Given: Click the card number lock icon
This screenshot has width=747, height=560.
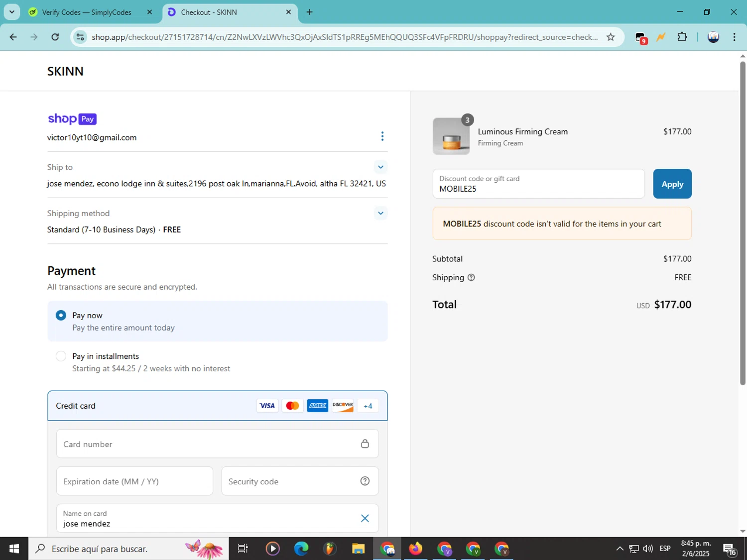Looking at the screenshot, I should coord(365,444).
